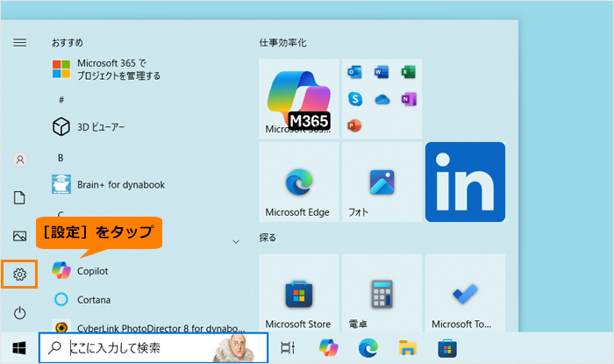This screenshot has height=364, width=614.
Task: Open Copilot from the taskbar
Action: click(x=329, y=348)
